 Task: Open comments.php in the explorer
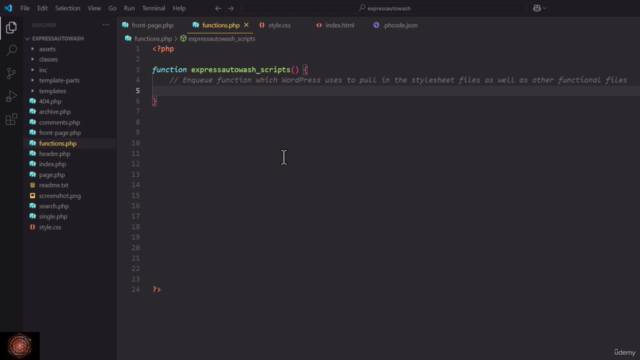point(60,122)
